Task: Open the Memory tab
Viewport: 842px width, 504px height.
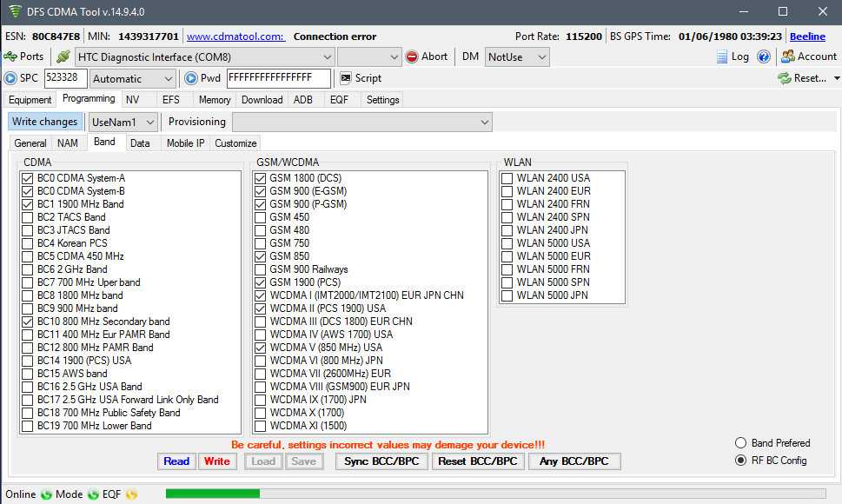Action: tap(215, 100)
